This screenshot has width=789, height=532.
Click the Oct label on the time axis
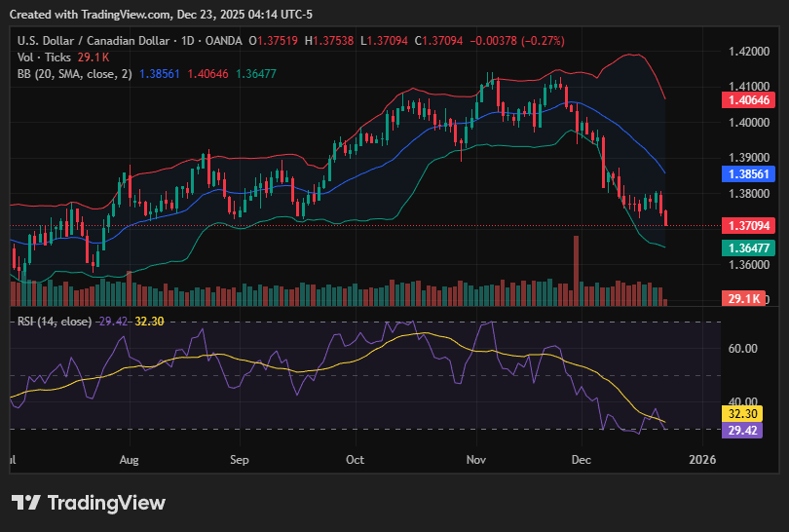point(355,458)
